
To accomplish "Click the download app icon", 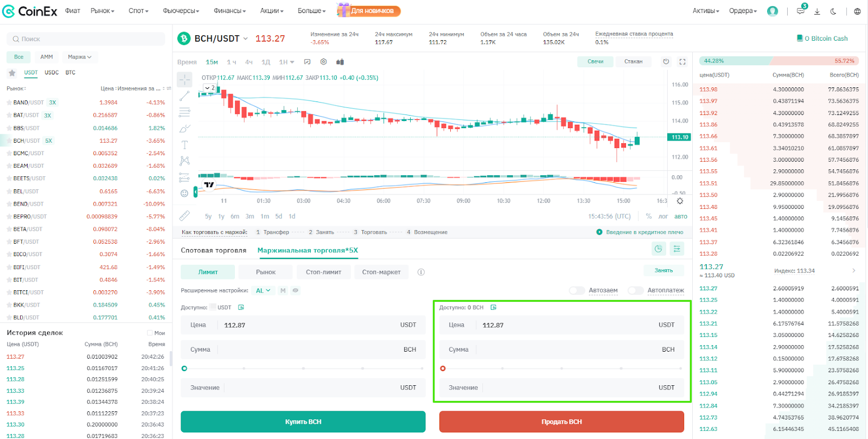I will 817,11.
